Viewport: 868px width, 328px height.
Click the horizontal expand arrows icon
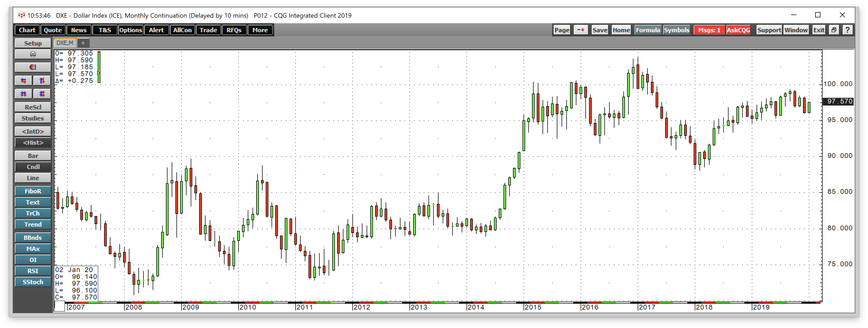click(24, 81)
